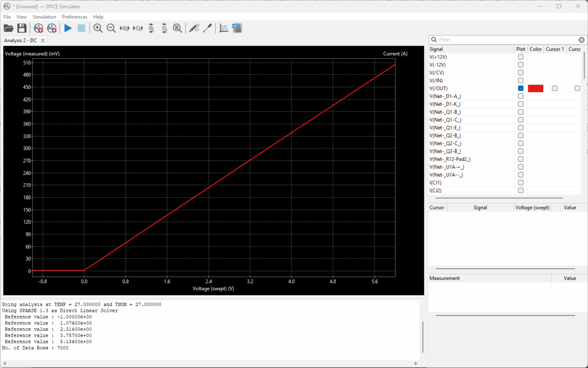Enable plotting of V(/CV)
Image resolution: width=588 pixels, height=368 pixels.
pyautogui.click(x=520, y=72)
